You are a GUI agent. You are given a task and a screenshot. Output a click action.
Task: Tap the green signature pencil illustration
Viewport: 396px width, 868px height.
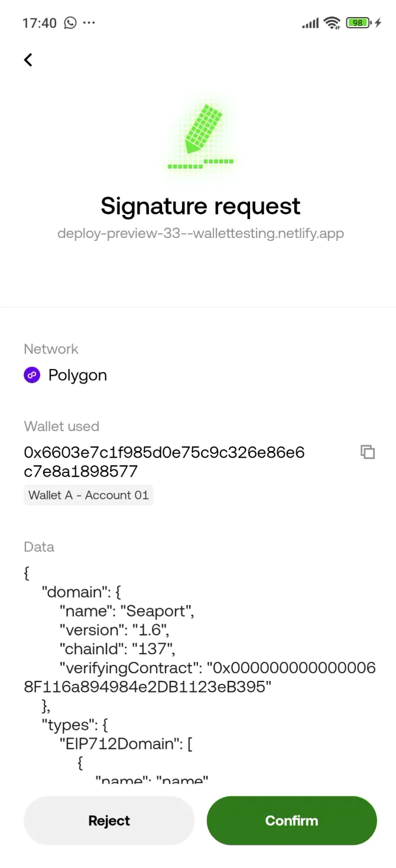201,135
